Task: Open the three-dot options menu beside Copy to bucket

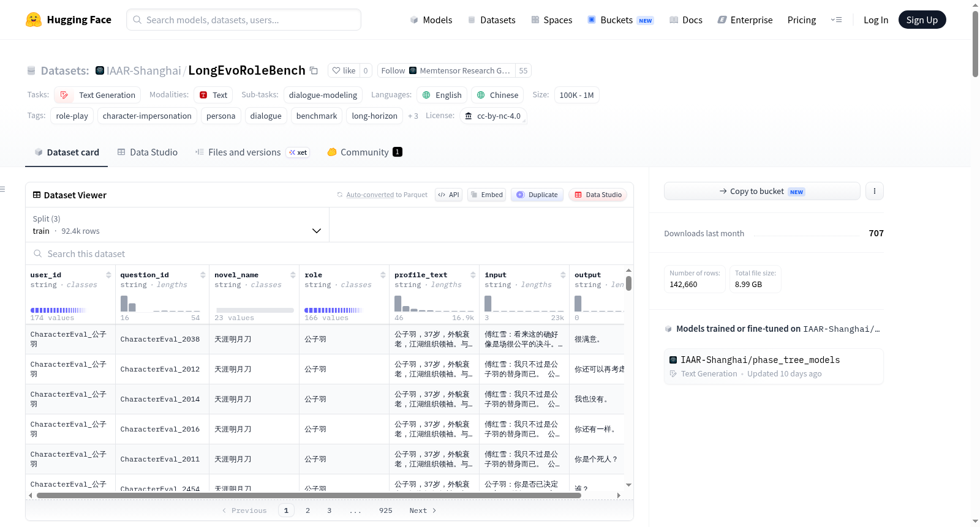Action: click(875, 191)
